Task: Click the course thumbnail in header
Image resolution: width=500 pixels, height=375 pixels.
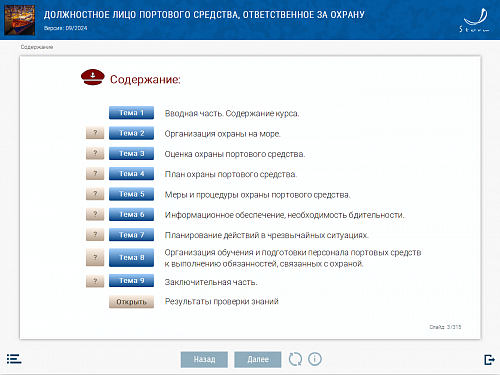Action: [20, 20]
